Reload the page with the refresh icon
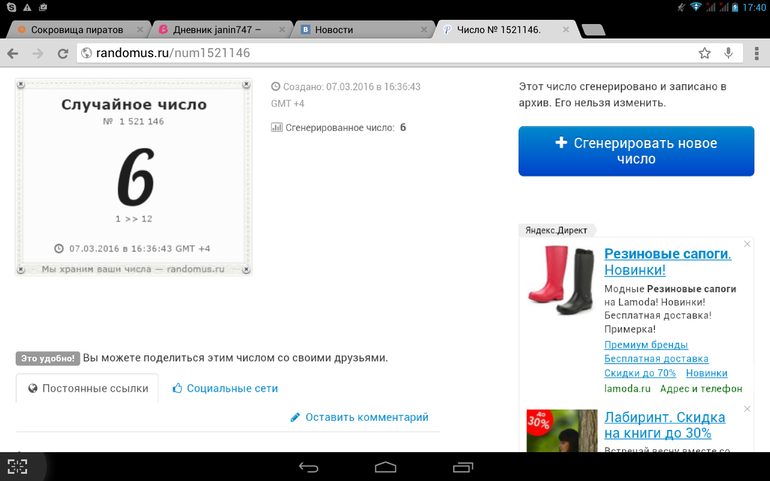The image size is (770, 481). tap(63, 53)
